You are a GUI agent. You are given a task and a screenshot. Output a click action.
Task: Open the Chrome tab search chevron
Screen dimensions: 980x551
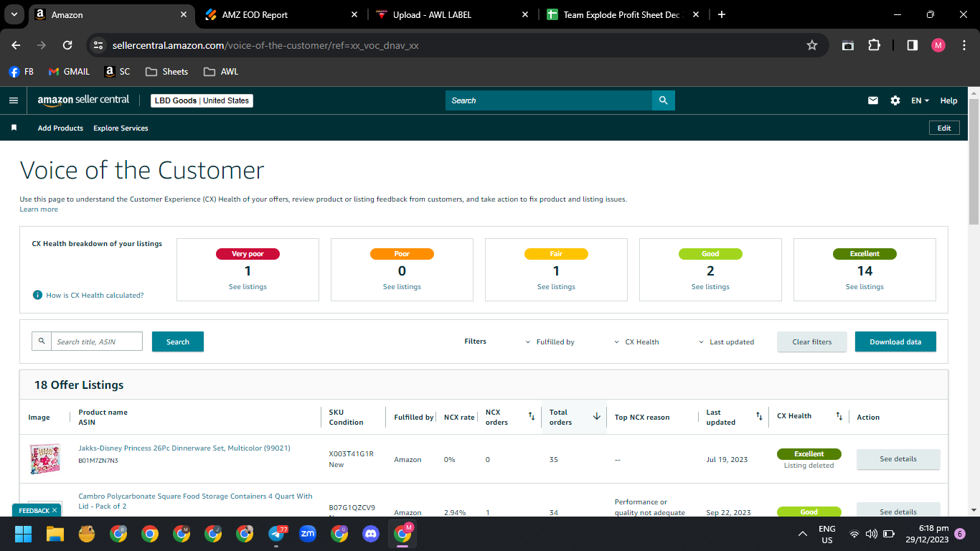tap(14, 14)
